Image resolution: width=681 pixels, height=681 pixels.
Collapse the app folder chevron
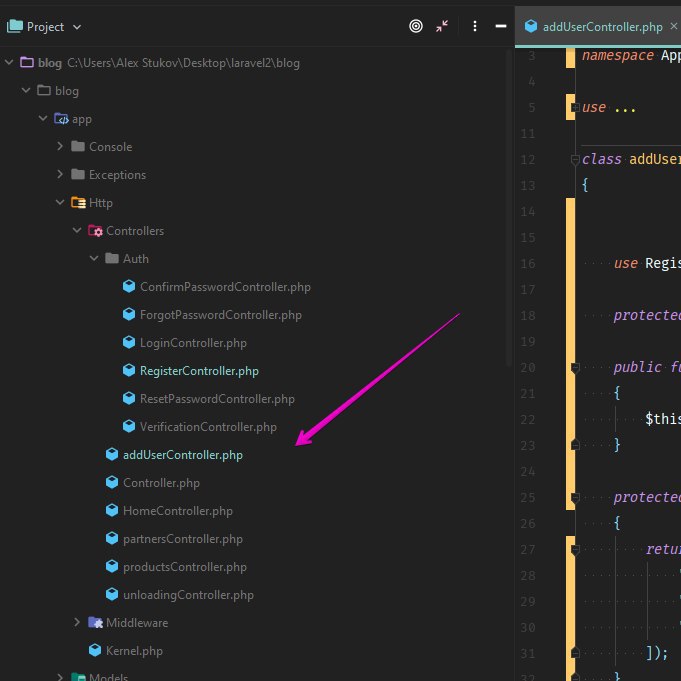coord(43,118)
